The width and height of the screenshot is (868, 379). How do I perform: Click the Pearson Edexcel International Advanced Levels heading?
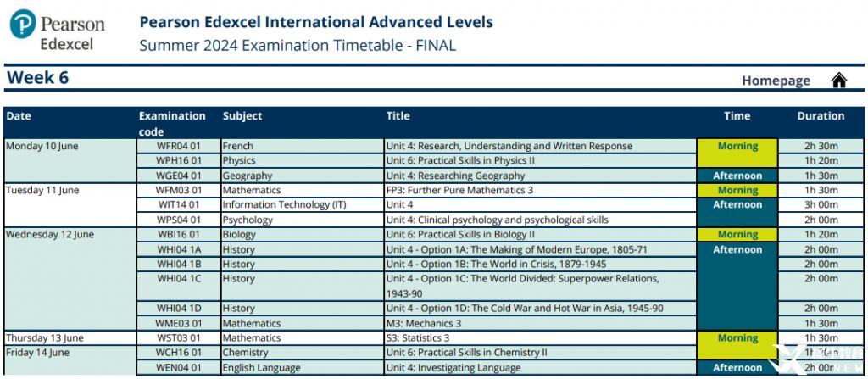pos(315,22)
